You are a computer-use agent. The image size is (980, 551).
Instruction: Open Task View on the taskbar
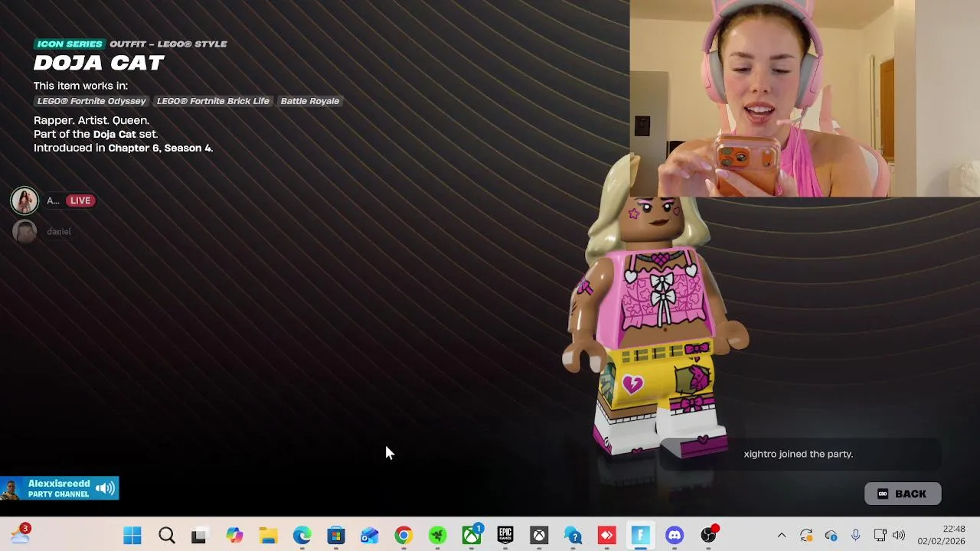[x=199, y=536]
